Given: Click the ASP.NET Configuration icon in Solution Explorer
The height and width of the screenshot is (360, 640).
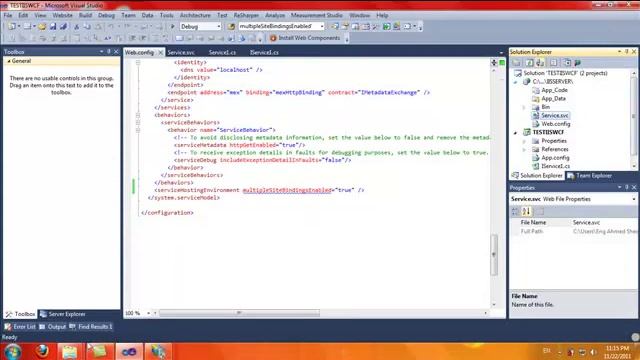Looking at the screenshot, I should pos(578,63).
